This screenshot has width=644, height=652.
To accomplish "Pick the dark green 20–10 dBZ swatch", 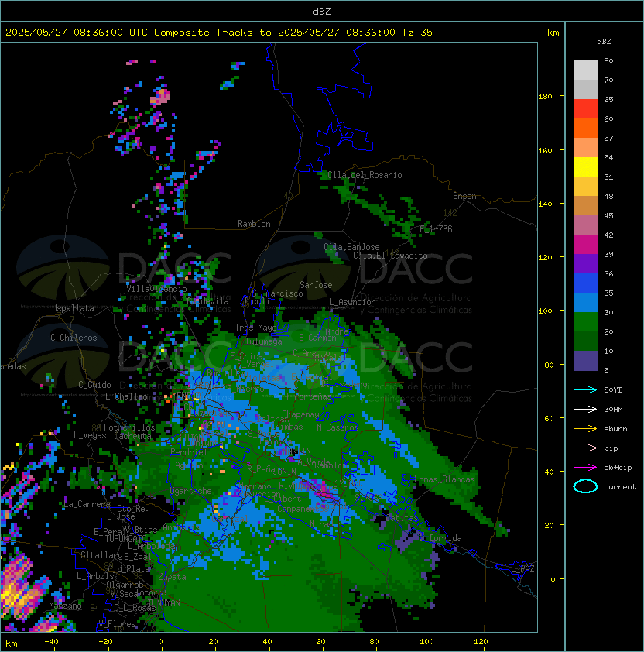I will [585, 341].
